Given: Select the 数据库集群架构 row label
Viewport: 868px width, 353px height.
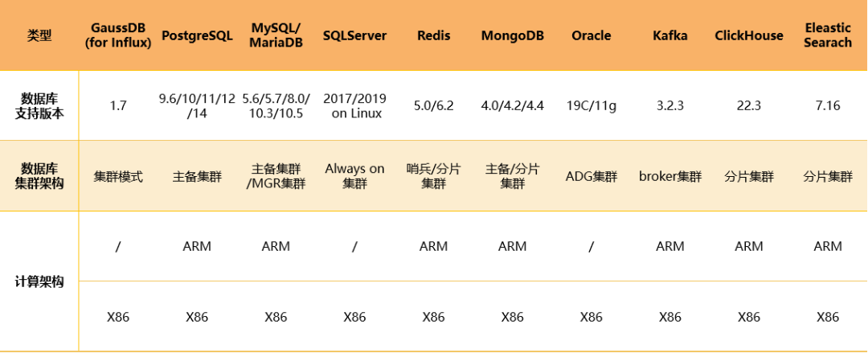Looking at the screenshot, I should pos(39,176).
